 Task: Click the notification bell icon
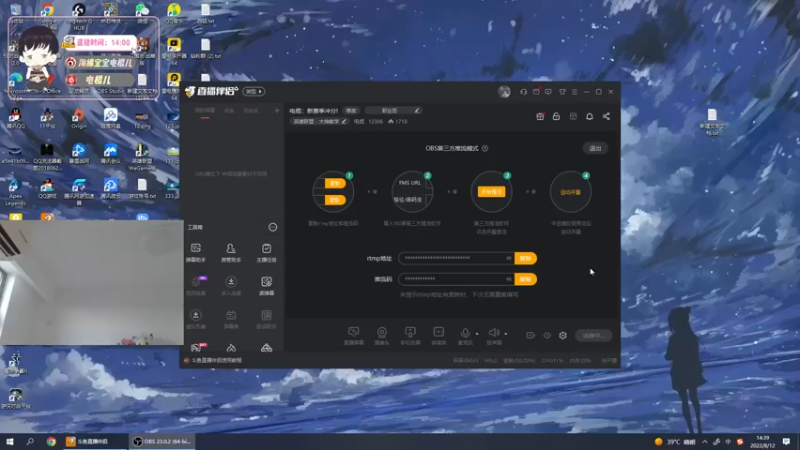[x=589, y=116]
